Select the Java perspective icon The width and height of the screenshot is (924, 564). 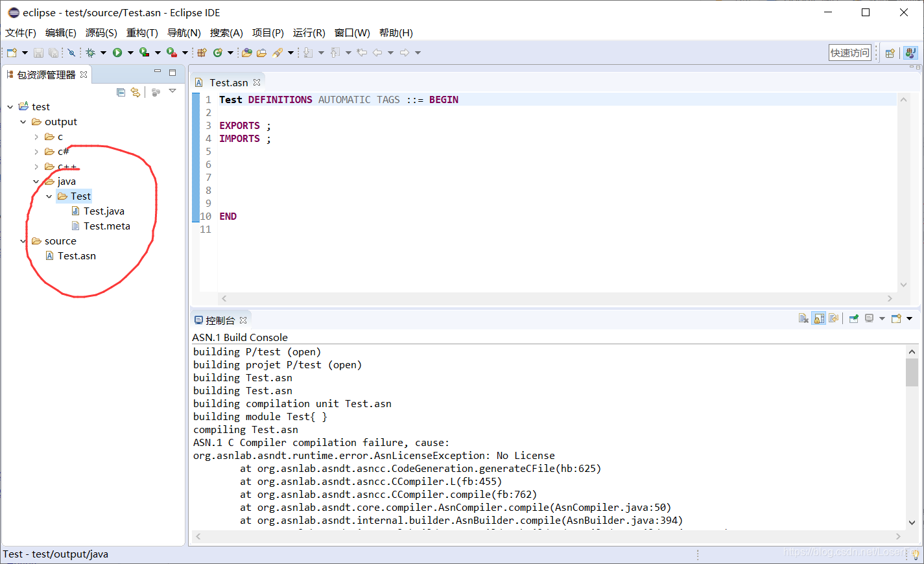910,53
